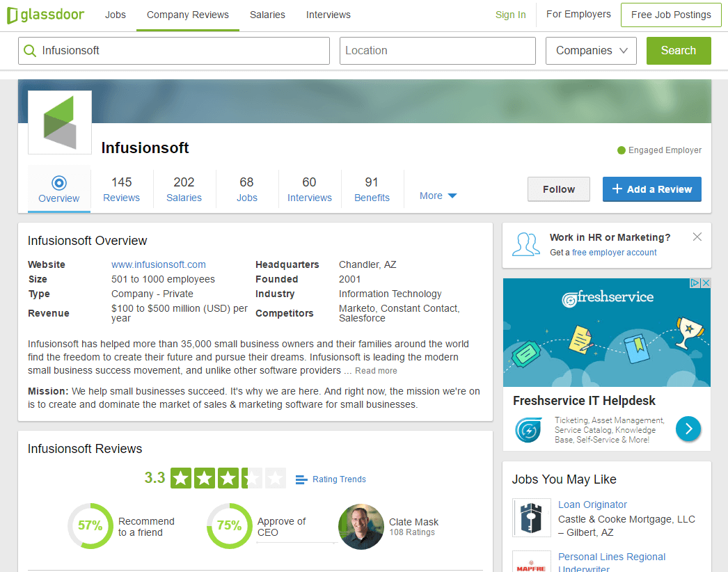Screen dimensions: 728x572
Task: Expand the More menu
Action: (x=438, y=196)
